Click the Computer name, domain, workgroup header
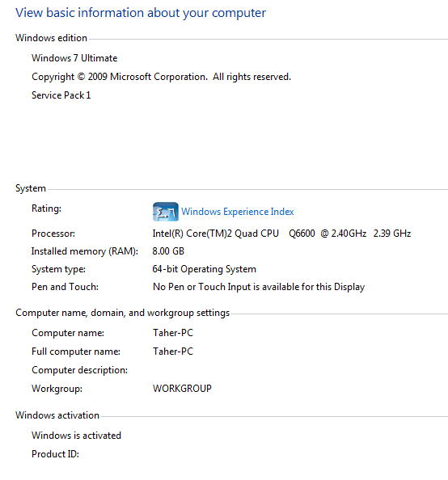 coord(123,313)
